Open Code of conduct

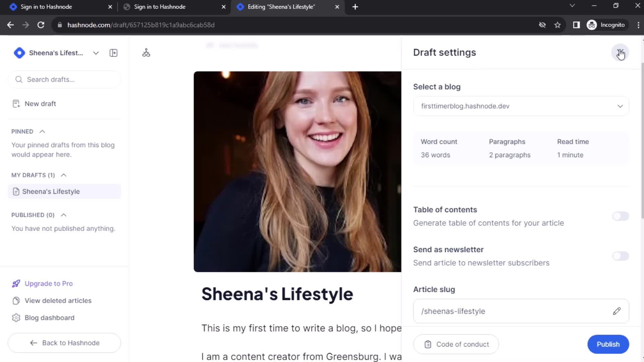coord(456,344)
